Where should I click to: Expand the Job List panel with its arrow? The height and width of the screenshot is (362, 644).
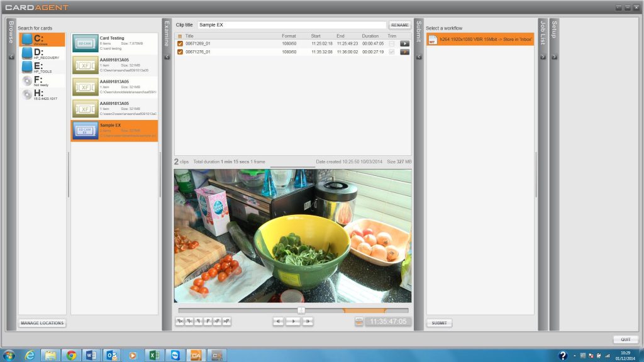(543, 57)
